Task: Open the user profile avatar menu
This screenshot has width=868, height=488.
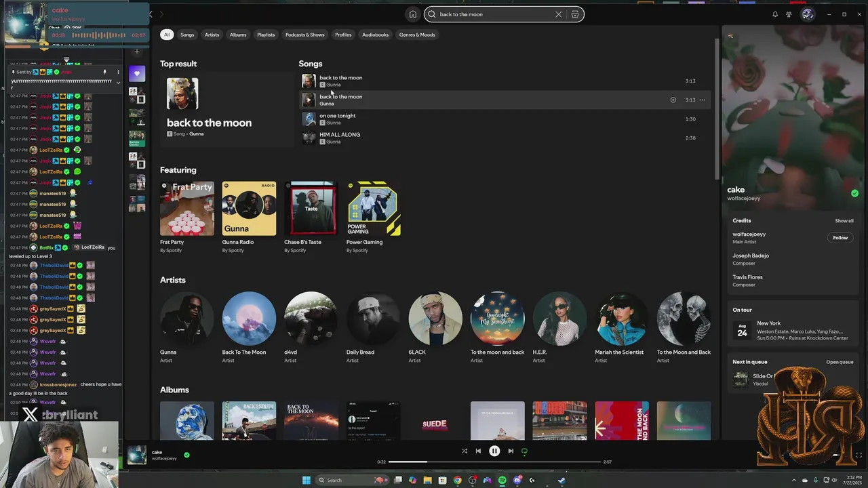Action: (808, 14)
